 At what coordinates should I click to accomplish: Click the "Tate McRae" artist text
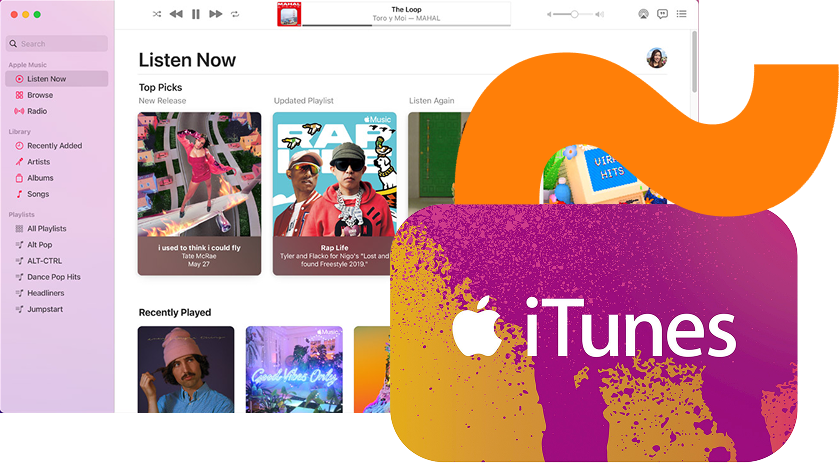[x=199, y=256]
